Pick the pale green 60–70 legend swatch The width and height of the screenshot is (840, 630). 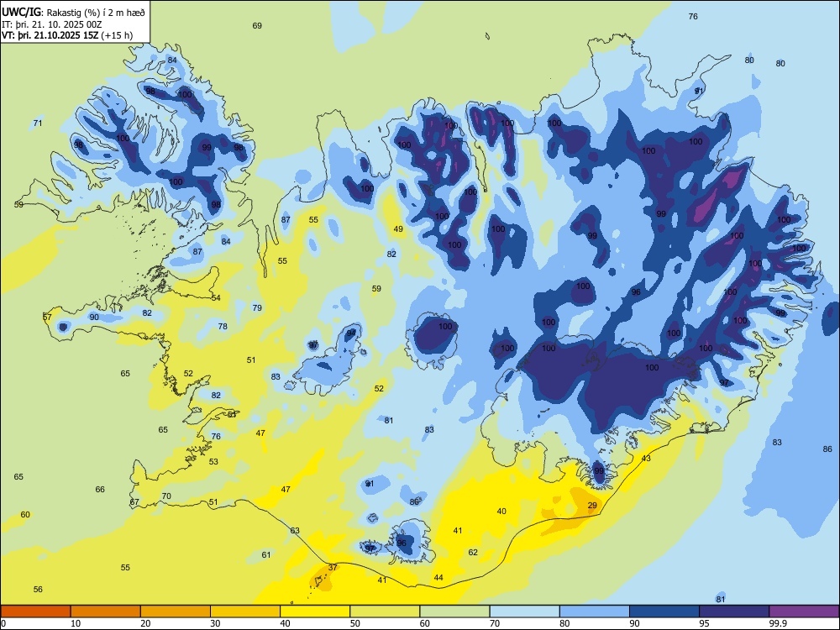coord(454,612)
